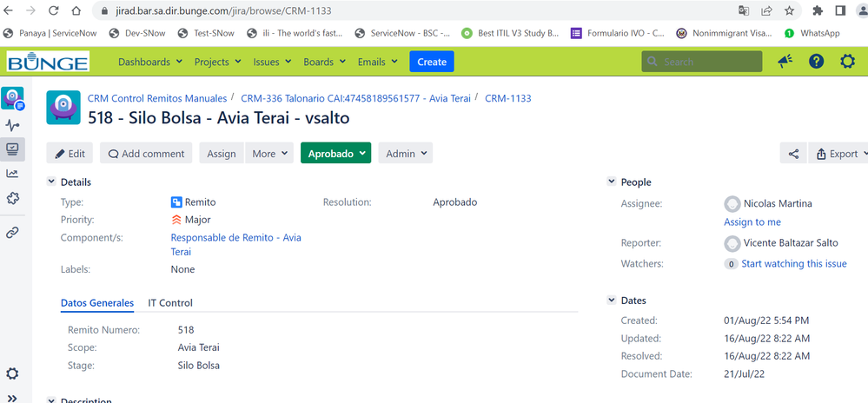
Task: Open the Aprobado status dropdown
Action: click(336, 154)
